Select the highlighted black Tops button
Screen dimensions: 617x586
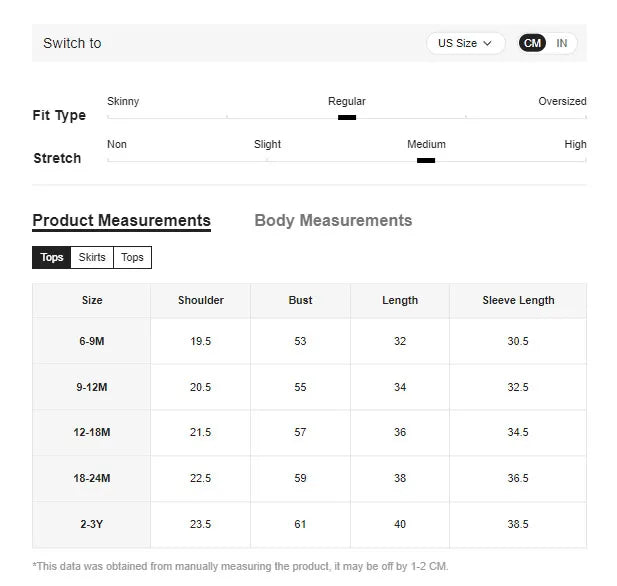tap(52, 257)
